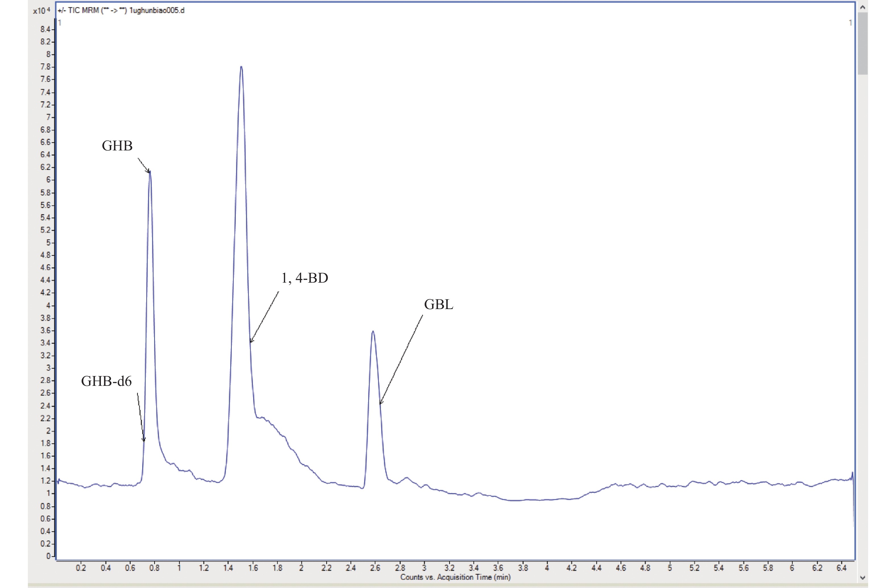
Task: Click the 8.4 tick on y-axis
Action: (x=45, y=29)
